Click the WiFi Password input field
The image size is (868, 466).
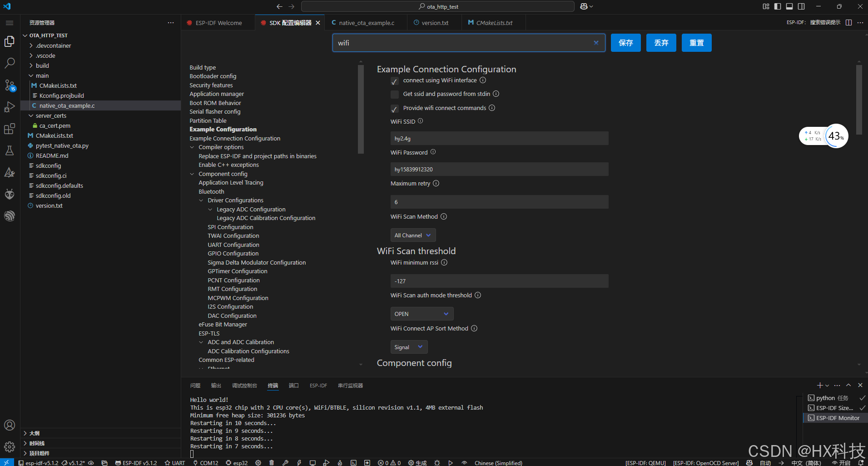pos(499,169)
